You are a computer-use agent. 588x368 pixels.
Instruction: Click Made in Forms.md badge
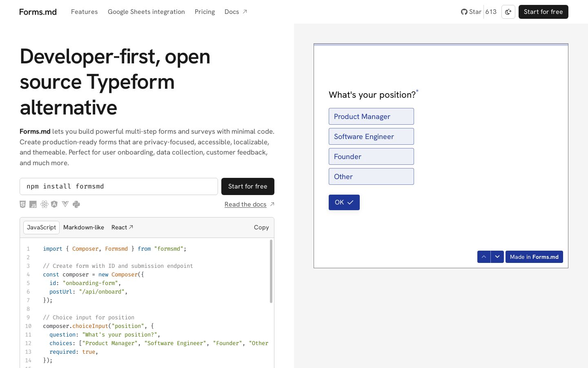(534, 257)
